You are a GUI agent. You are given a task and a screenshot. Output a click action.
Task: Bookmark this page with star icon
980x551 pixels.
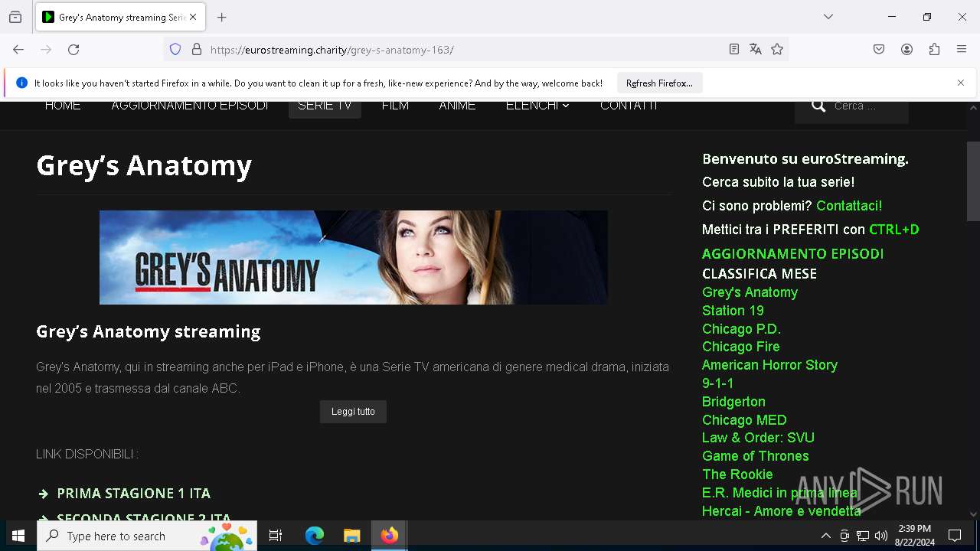click(777, 49)
